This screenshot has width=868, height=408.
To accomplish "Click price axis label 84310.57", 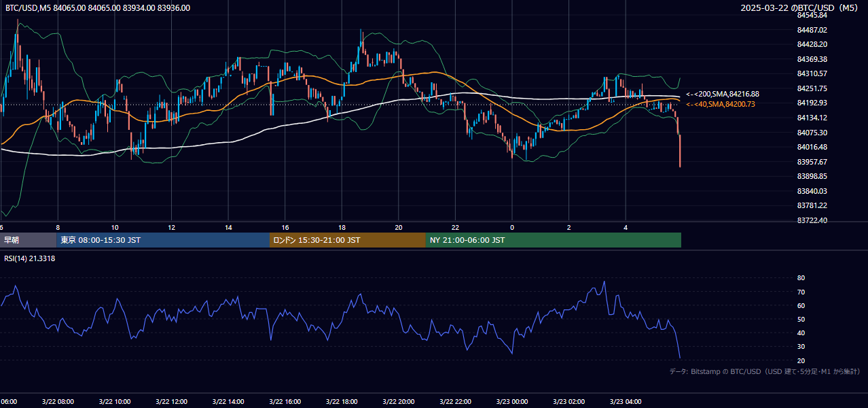I will [x=812, y=73].
